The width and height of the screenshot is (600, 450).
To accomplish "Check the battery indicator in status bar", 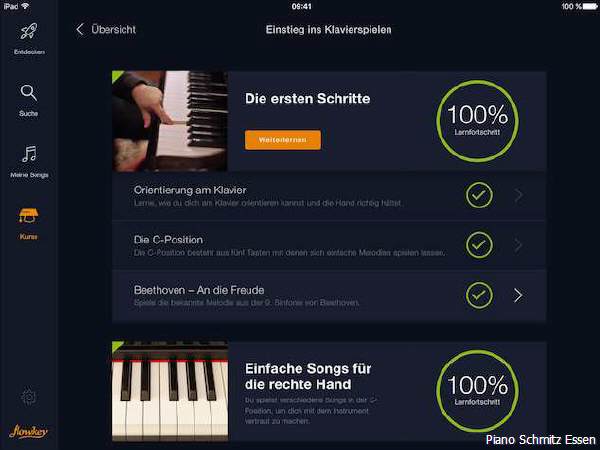I will [589, 7].
